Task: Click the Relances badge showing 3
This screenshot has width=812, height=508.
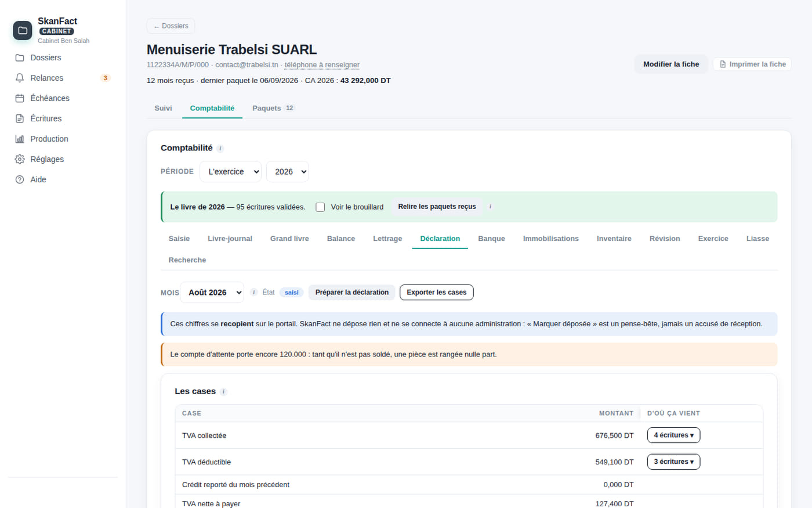Action: pos(105,78)
